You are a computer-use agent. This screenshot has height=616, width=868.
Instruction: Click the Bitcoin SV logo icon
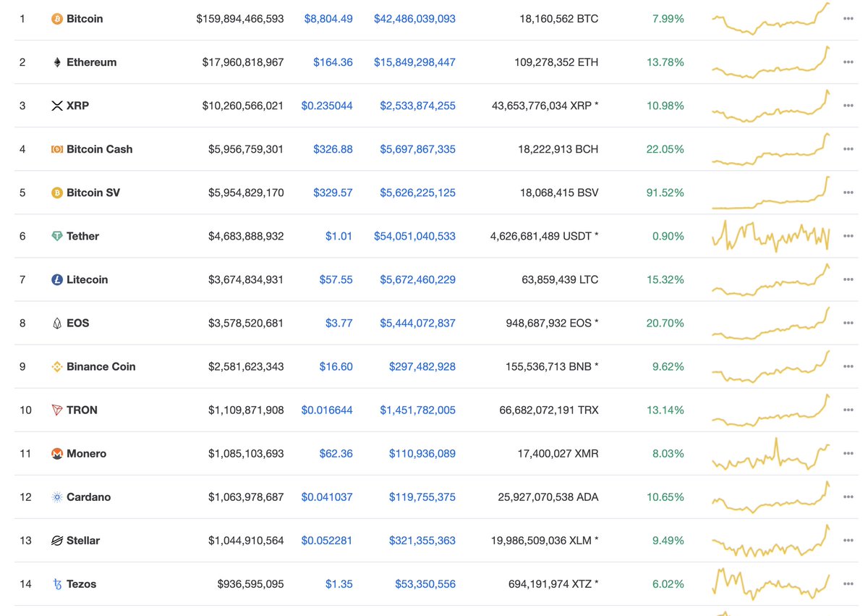coord(57,193)
